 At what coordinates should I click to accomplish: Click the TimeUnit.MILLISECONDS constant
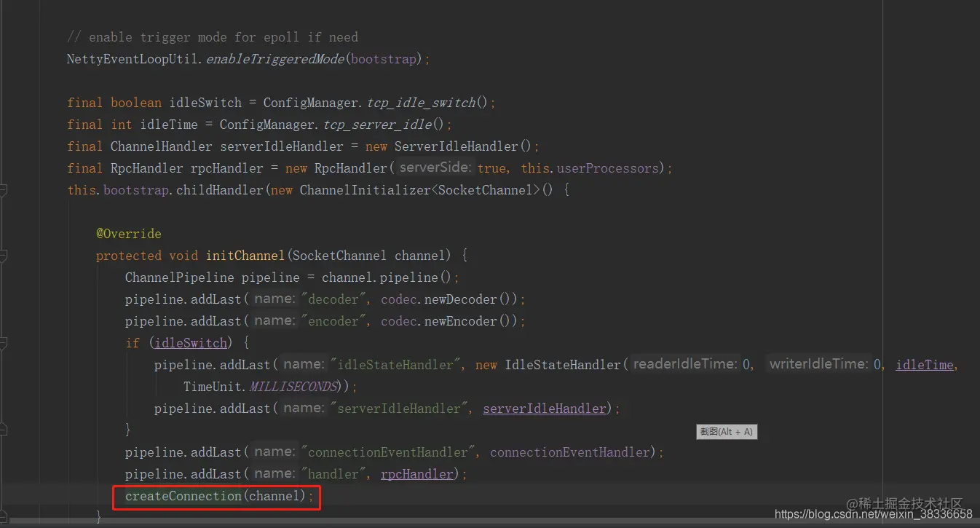(260, 387)
